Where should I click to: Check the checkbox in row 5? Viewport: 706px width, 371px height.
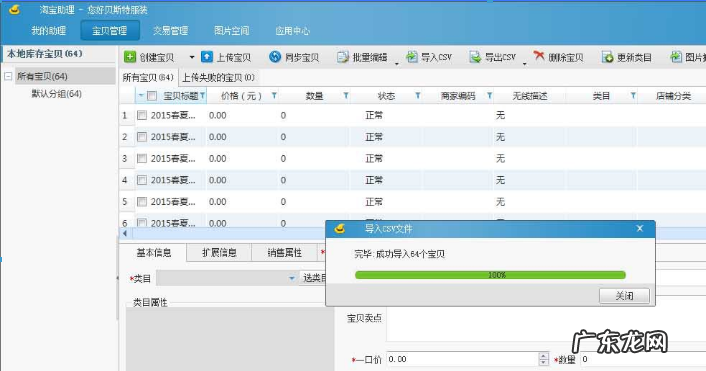(x=142, y=202)
